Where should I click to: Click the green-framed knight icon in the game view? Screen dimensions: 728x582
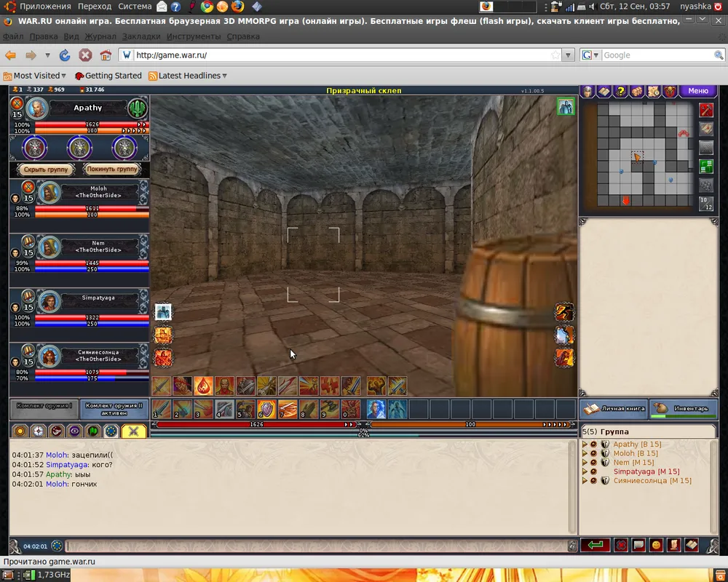coord(566,107)
